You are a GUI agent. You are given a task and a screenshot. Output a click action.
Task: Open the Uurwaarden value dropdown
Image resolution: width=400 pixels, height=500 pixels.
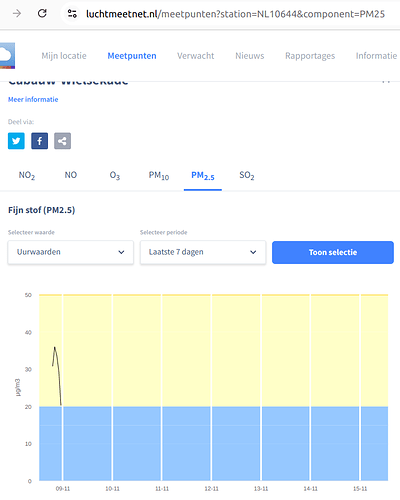point(71,252)
